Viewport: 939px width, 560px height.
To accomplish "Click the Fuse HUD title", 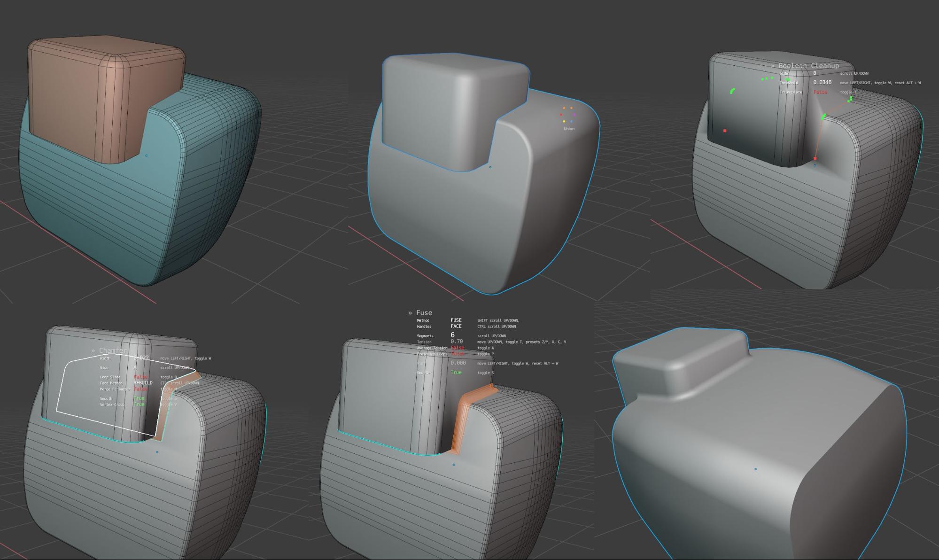I will pyautogui.click(x=424, y=313).
